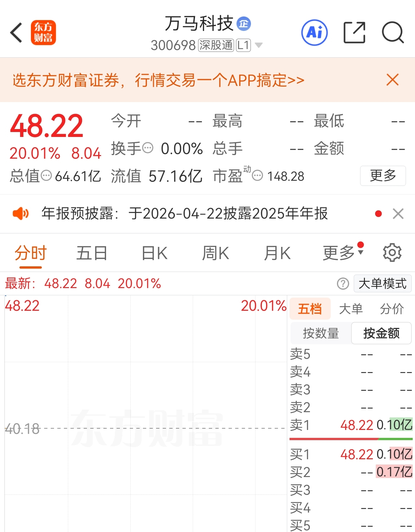The image size is (415, 532).
Task: Open the 年报预披露 announcement text
Action: coord(185,213)
